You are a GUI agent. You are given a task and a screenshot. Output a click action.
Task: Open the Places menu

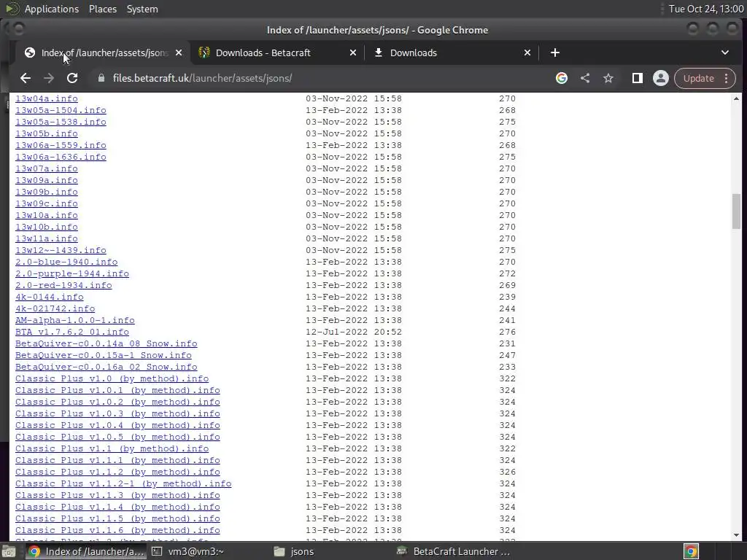103,9
